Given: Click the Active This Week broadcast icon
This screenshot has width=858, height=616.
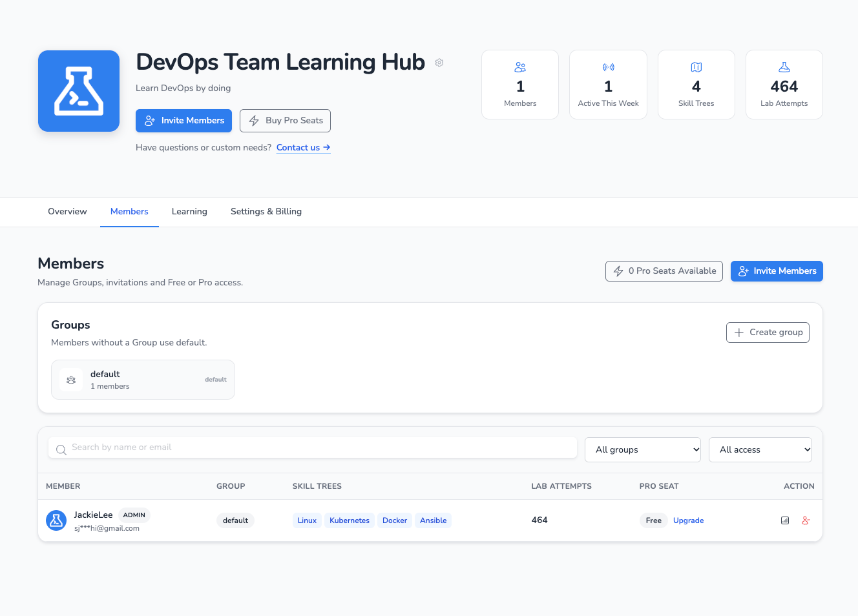Looking at the screenshot, I should click(x=609, y=67).
